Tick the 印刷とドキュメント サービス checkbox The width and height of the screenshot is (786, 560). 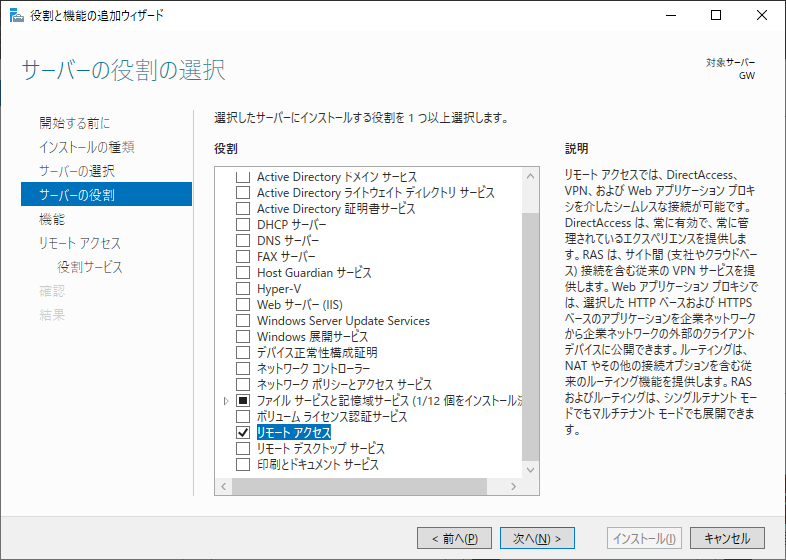click(x=243, y=464)
